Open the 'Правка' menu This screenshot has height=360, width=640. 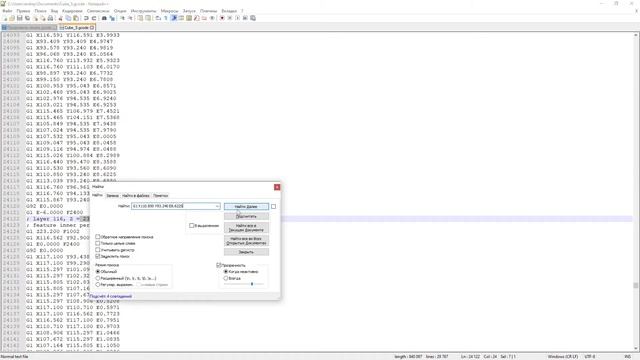[23, 11]
